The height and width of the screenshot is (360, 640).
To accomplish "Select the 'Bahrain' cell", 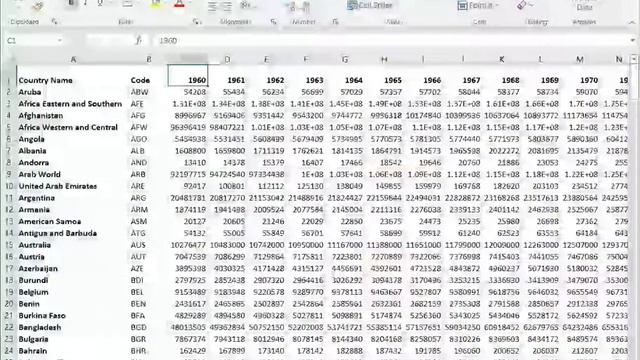I will pos(33,351).
